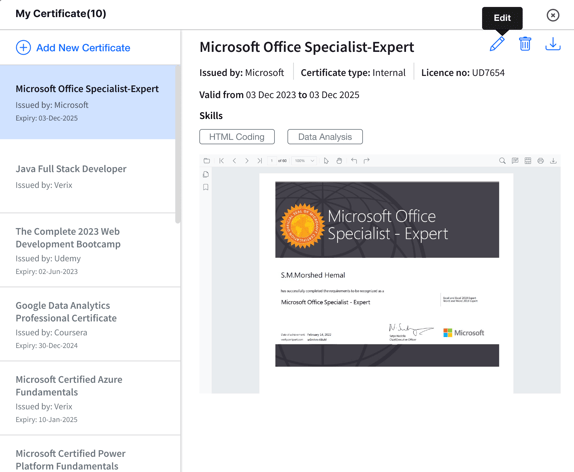This screenshot has height=472, width=574.
Task: Click Add New Certificate link
Action: pyautogui.click(x=83, y=48)
